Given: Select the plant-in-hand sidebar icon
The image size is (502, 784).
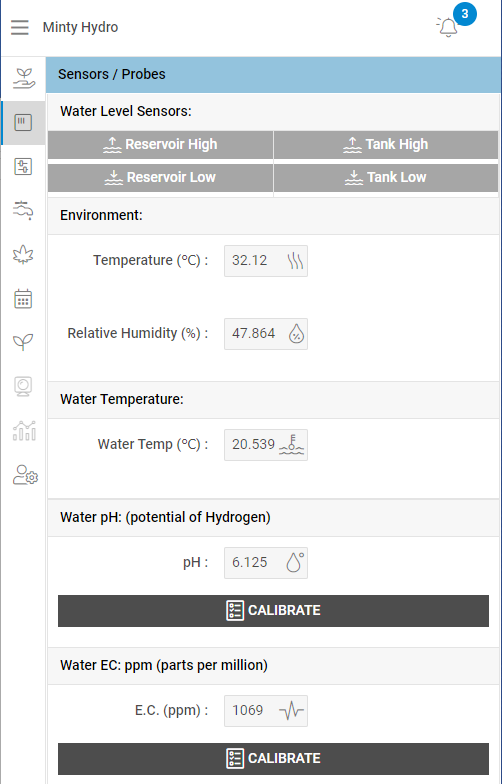Looking at the screenshot, I should 24,78.
